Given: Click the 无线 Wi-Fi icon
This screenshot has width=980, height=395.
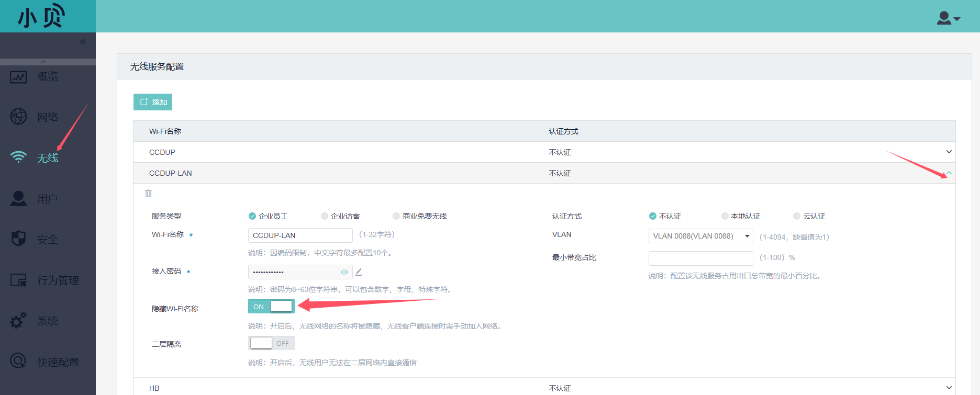Looking at the screenshot, I should tap(18, 157).
